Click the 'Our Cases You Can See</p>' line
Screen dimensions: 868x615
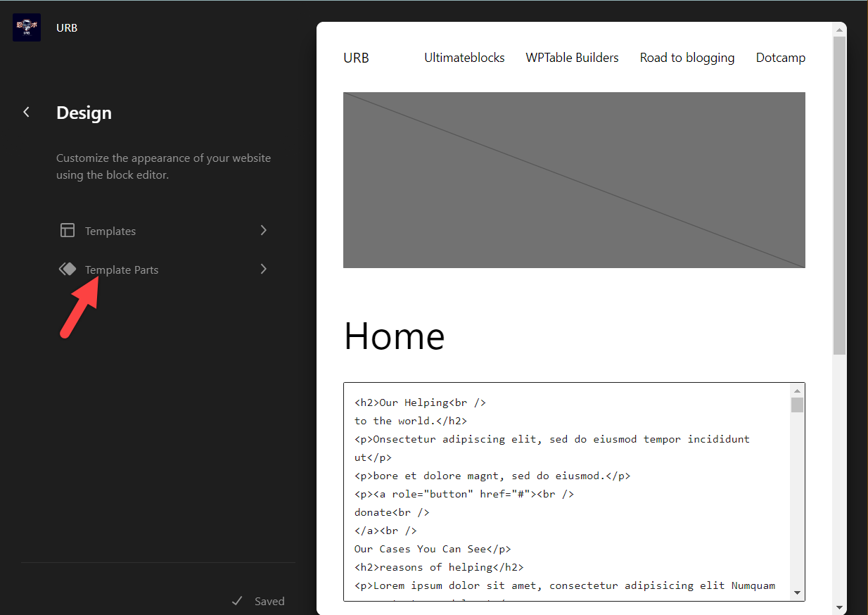tap(433, 549)
